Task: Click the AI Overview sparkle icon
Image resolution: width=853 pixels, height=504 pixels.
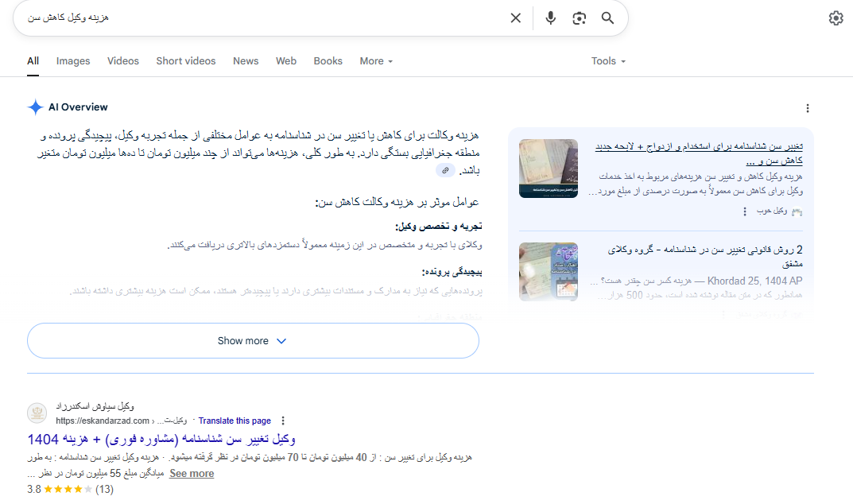Action: tap(35, 107)
